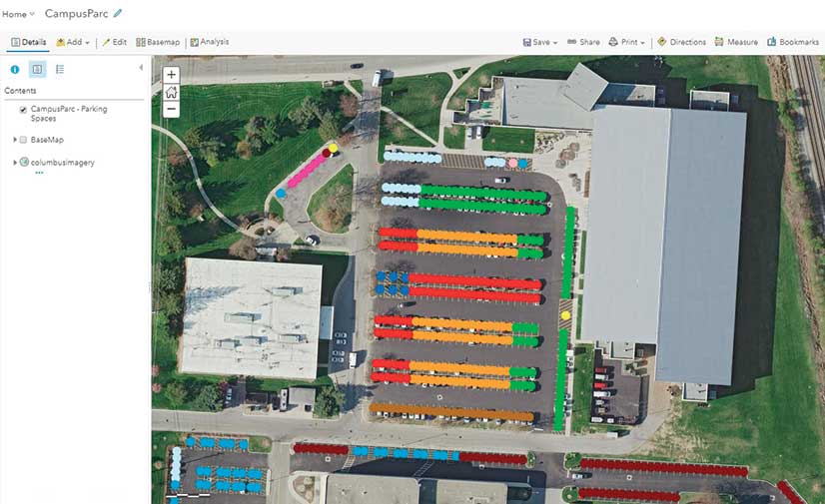Show the About this map info icon
The image size is (825, 504).
tap(15, 70)
